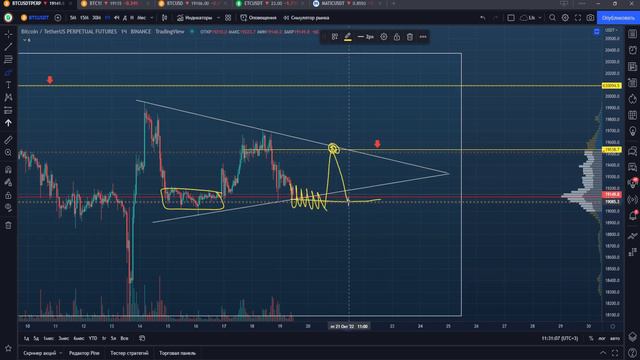Open chart settings gear in top bar
This screenshot has width=640, height=360.
pos(565,18)
